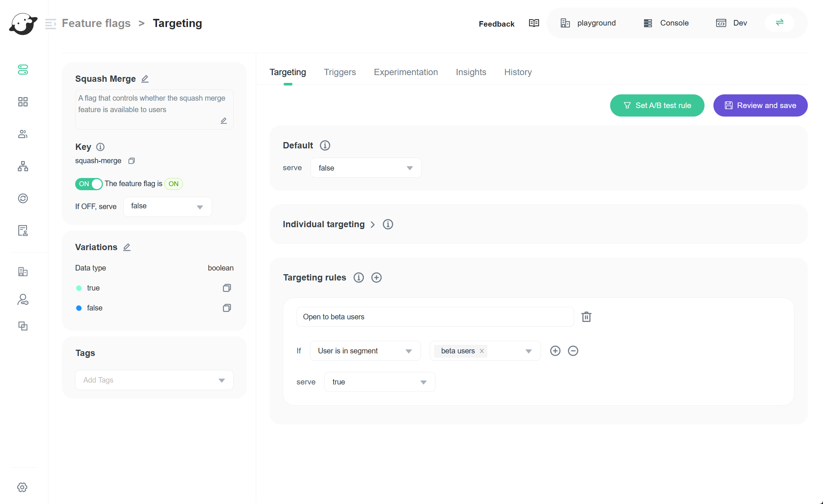Click the environment swap arrows icon

tap(779, 23)
